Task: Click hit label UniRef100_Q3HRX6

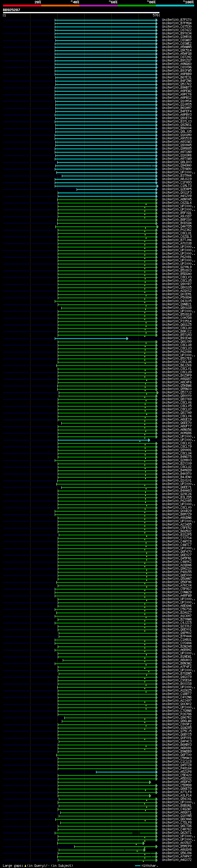Action: click(177, 37)
